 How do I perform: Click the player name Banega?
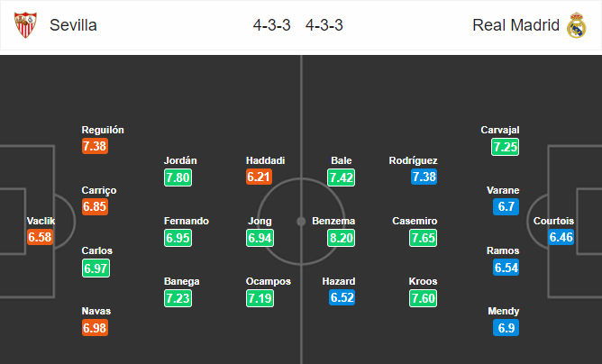pos(181,281)
